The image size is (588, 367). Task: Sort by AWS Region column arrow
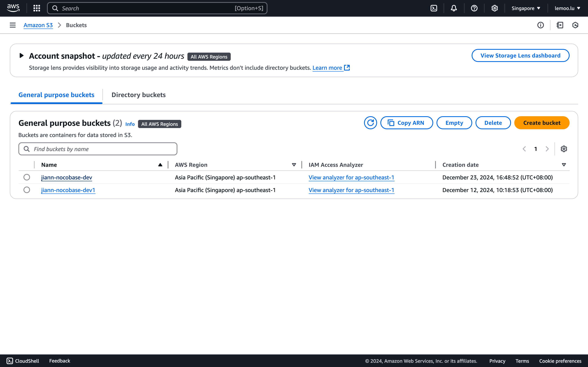(294, 165)
